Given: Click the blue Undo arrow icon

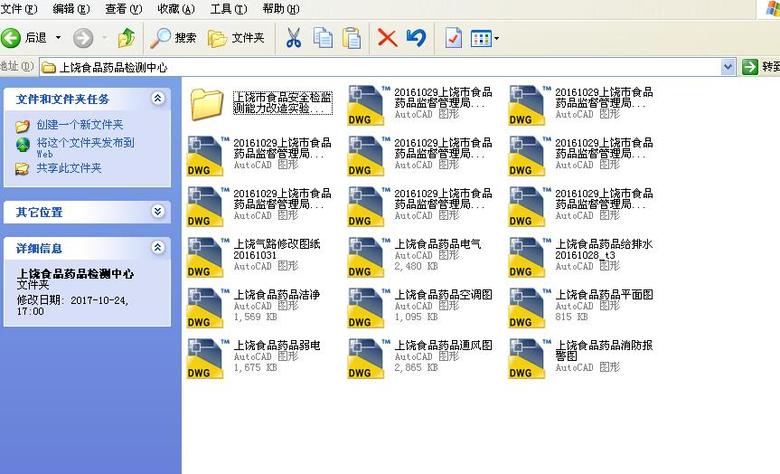Looking at the screenshot, I should [416, 38].
